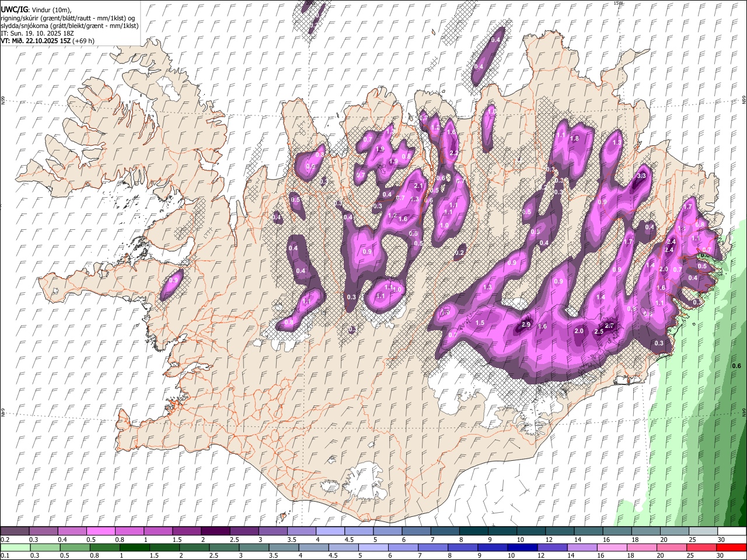Click the rain scale swatch labeled 2.5
The image size is (747, 560).
(x=224, y=547)
